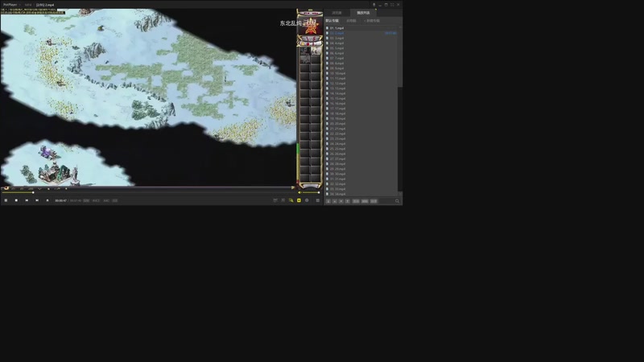Select playlist item 18. 18.mp4
Screen dimensions: 644x362
(361, 113)
